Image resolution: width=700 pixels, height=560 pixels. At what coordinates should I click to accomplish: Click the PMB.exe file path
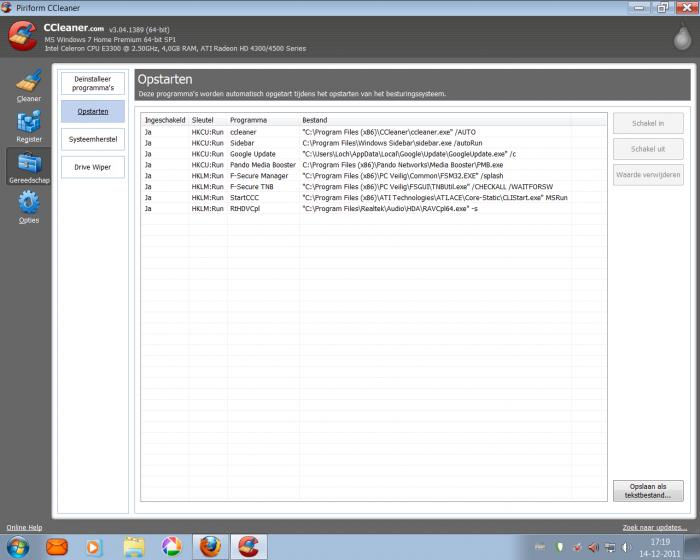403,165
